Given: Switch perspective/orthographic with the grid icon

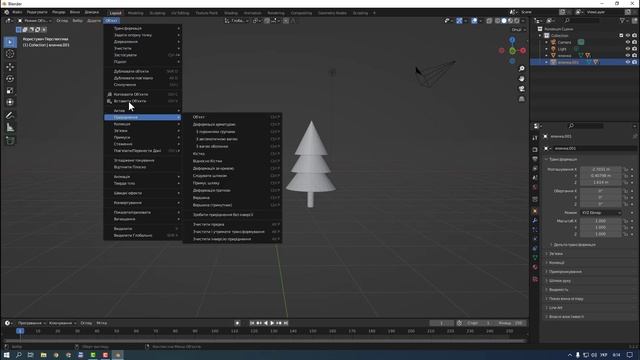Looking at the screenshot, I should 522,99.
